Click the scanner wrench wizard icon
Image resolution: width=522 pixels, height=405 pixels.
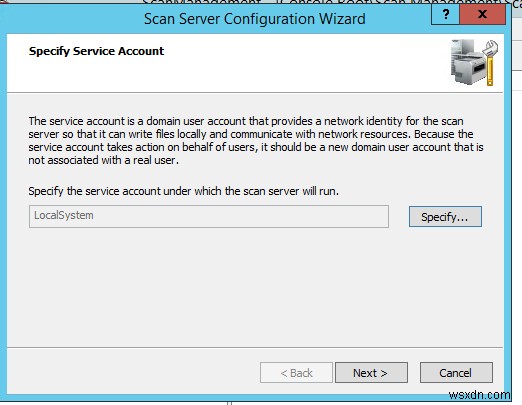tap(474, 62)
